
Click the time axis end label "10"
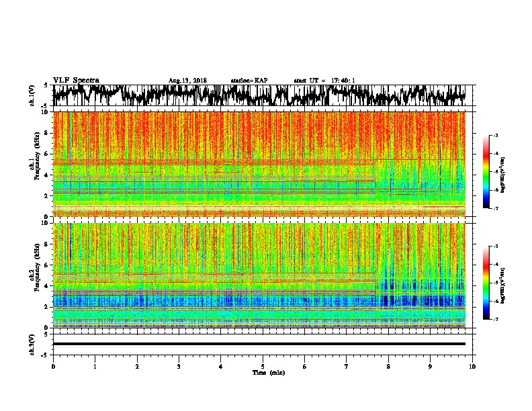(x=472, y=367)
